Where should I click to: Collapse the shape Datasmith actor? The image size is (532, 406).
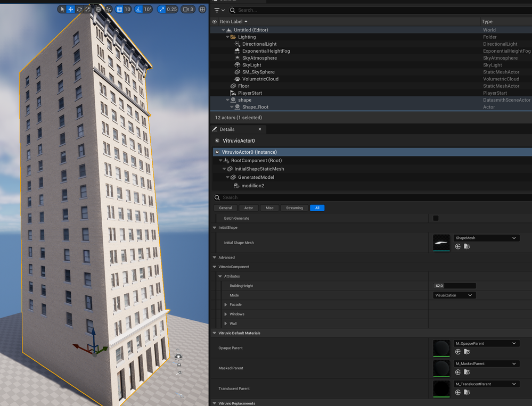(x=227, y=100)
